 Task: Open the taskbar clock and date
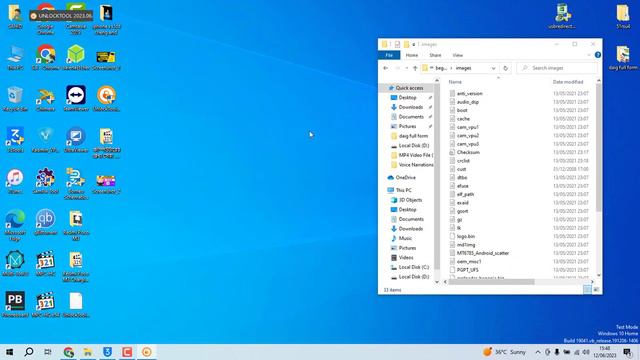coord(605,352)
